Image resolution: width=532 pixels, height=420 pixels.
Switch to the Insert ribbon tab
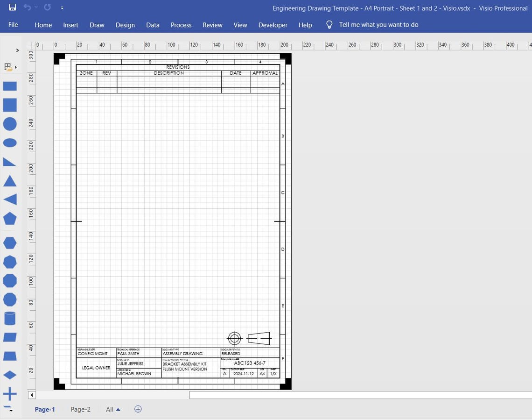click(70, 25)
